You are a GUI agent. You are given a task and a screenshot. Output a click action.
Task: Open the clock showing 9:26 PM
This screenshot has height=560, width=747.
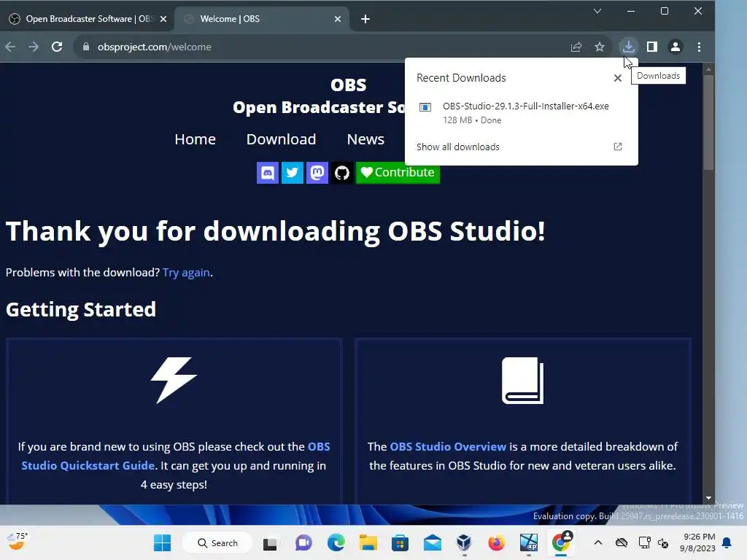coord(698,542)
